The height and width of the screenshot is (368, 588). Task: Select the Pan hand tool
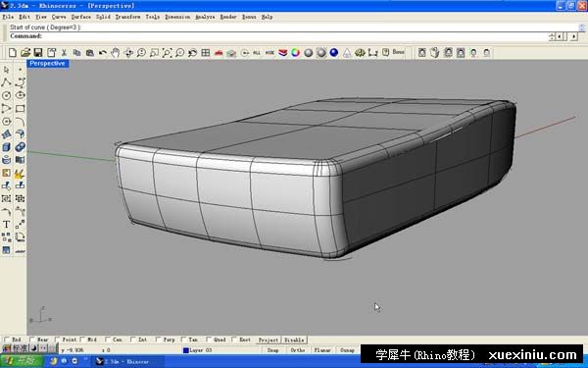116,53
